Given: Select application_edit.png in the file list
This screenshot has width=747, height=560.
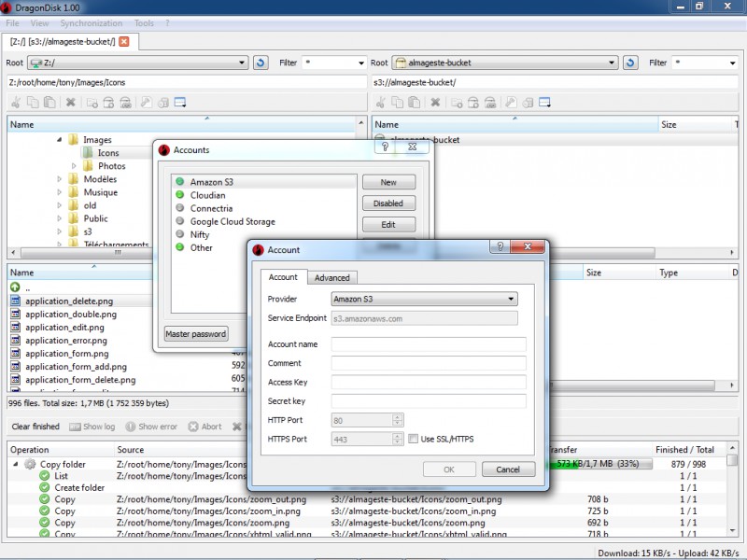Looking at the screenshot, I should pyautogui.click(x=64, y=328).
